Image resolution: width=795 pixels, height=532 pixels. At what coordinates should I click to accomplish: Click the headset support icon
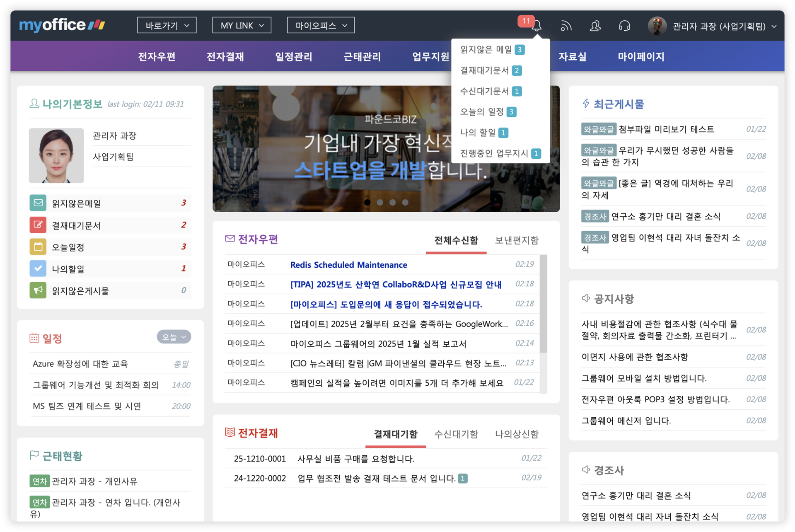[x=624, y=26]
